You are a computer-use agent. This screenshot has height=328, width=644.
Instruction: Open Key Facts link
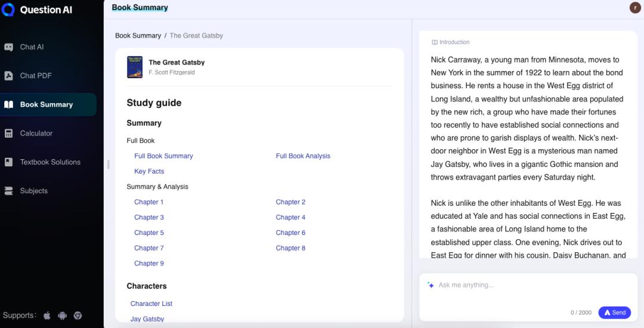coord(149,171)
